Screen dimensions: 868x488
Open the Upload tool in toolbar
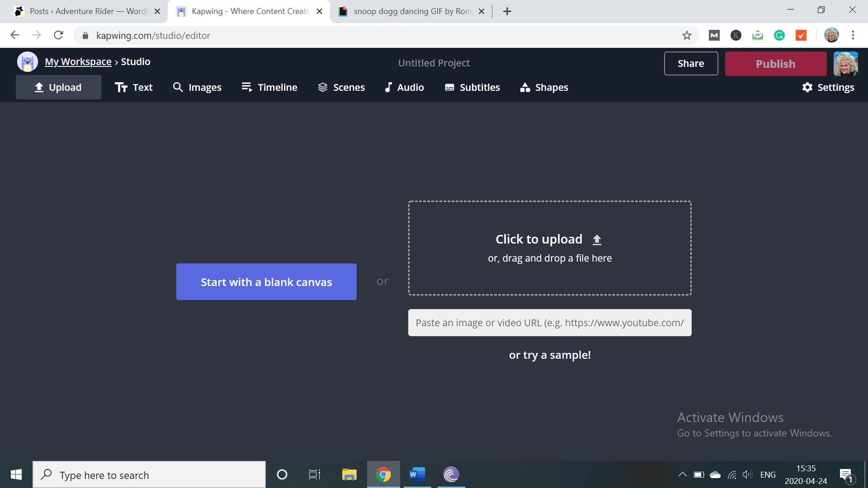tap(58, 87)
